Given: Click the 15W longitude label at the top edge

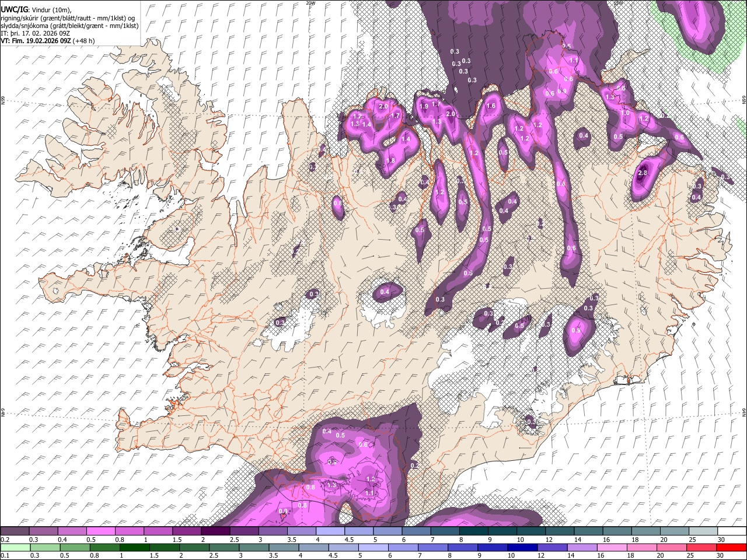Looking at the screenshot, I should point(618,3).
